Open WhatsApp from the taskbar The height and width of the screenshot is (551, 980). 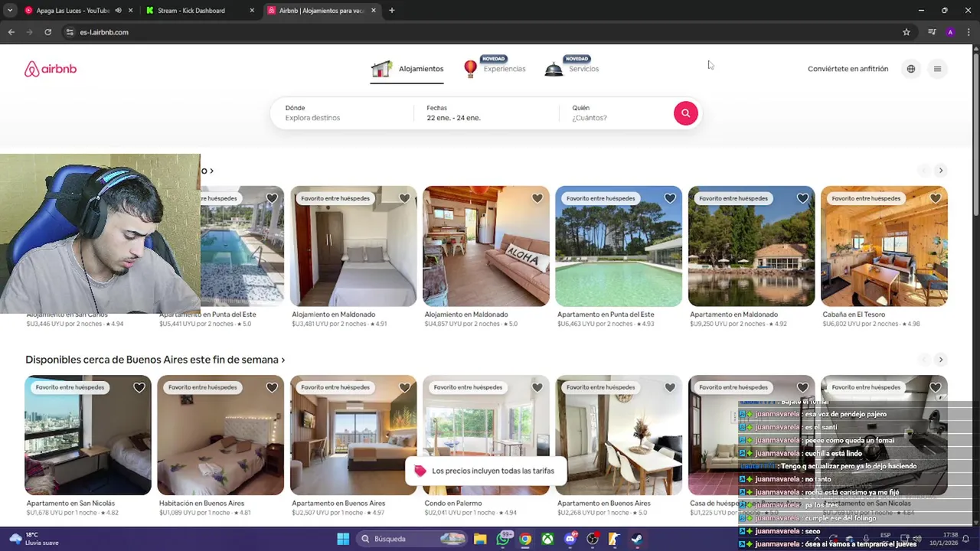(503, 539)
